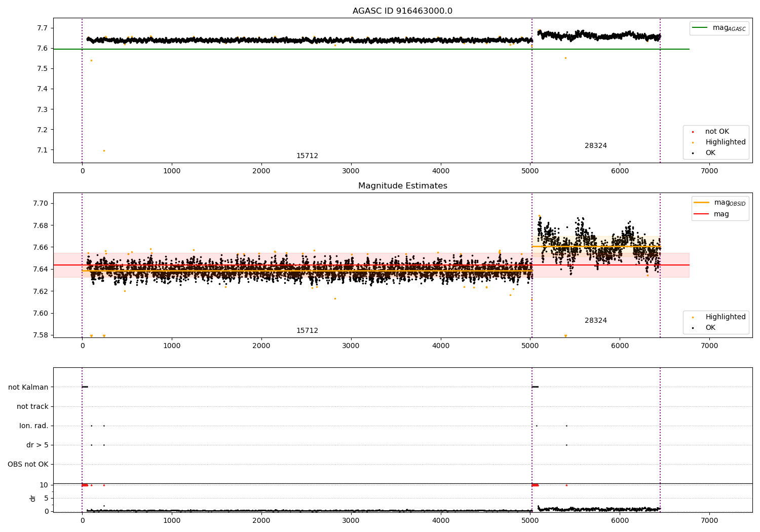Click y-tick '10' on the dr axis
Image resolution: width=760 pixels, height=532 pixels.
[x=44, y=485]
